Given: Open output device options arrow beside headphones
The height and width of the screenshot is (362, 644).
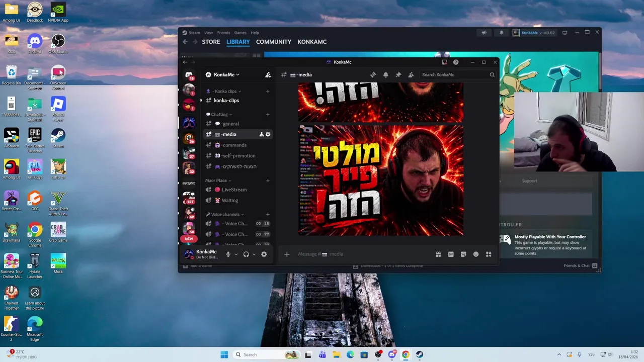Looking at the screenshot, I should click(254, 254).
